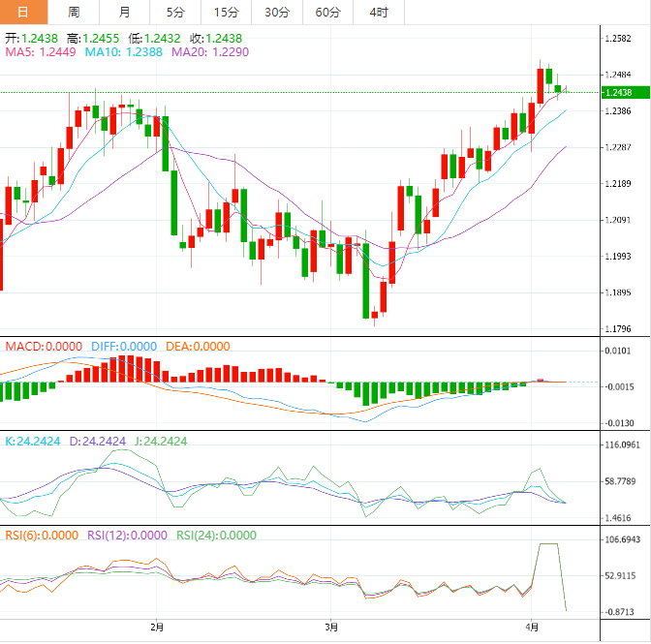This screenshot has height=644, width=651.
Task: Switch to the 5分 interval tab
Action: pos(174,12)
